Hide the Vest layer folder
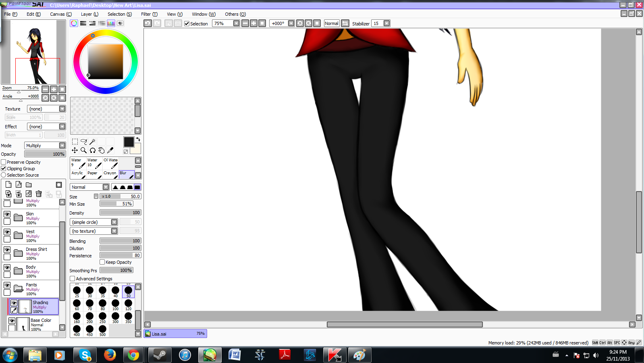The width and height of the screenshot is (644, 363). pos(7,232)
